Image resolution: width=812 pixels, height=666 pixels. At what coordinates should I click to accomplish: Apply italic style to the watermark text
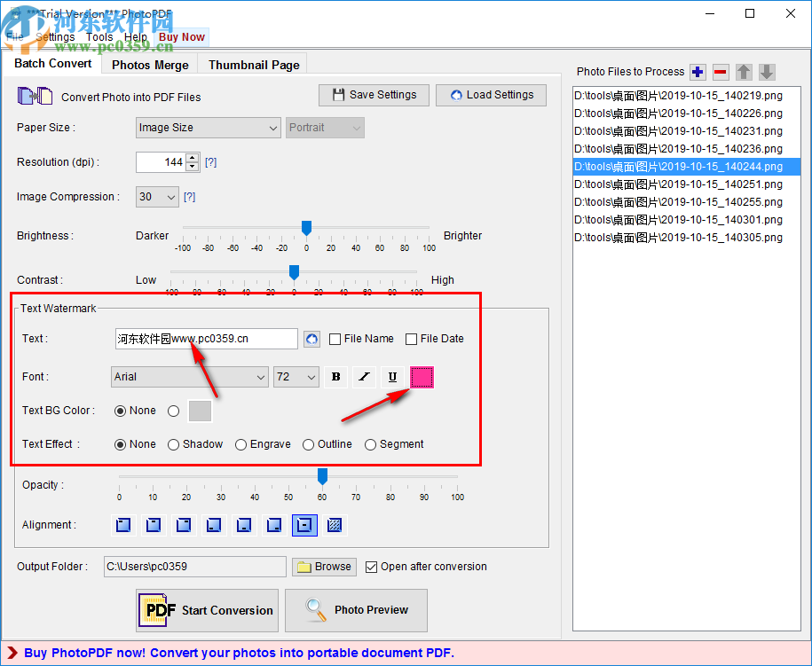tap(364, 377)
